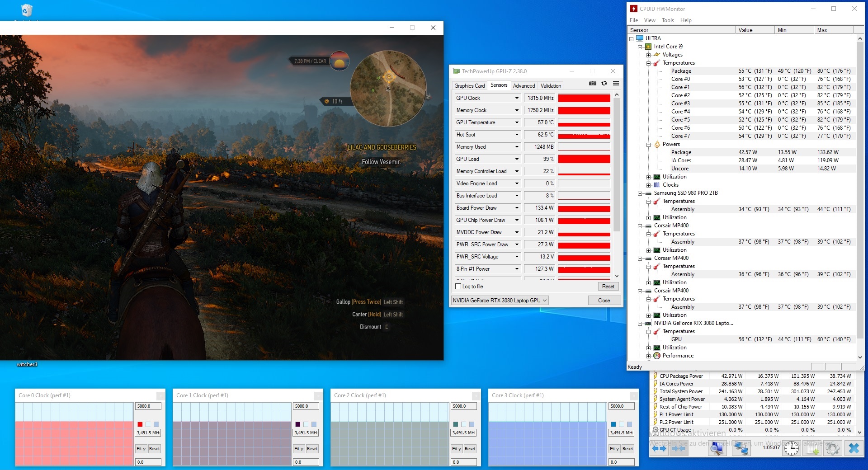Open the GPU Load sensor dropdown
The width and height of the screenshot is (868, 470).
(x=517, y=159)
